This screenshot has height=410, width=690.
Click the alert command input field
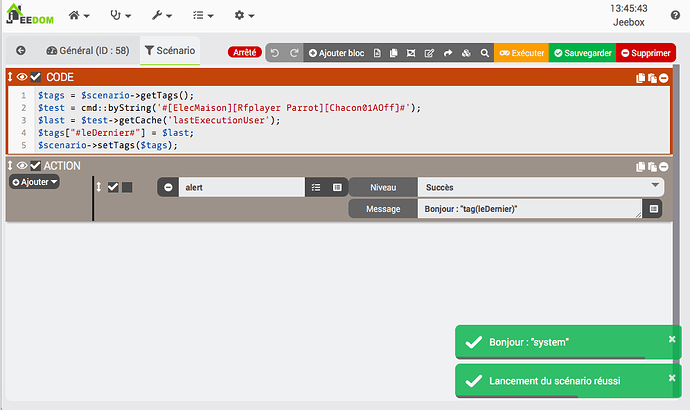pyautogui.click(x=242, y=187)
